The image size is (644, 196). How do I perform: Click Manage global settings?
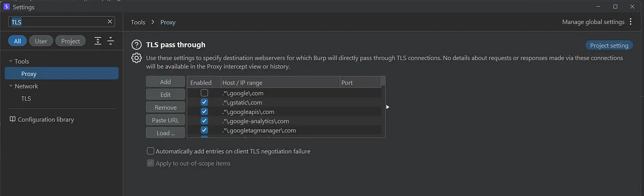pyautogui.click(x=593, y=22)
